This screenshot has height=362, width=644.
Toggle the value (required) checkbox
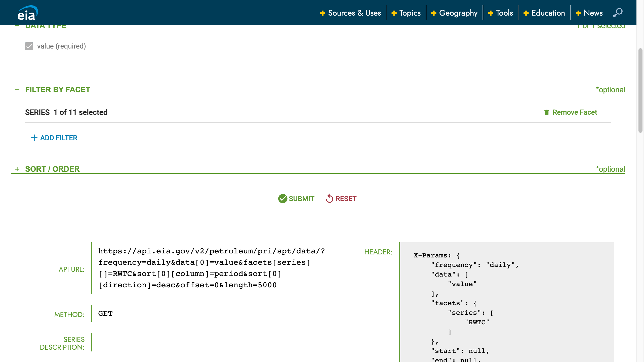point(29,46)
